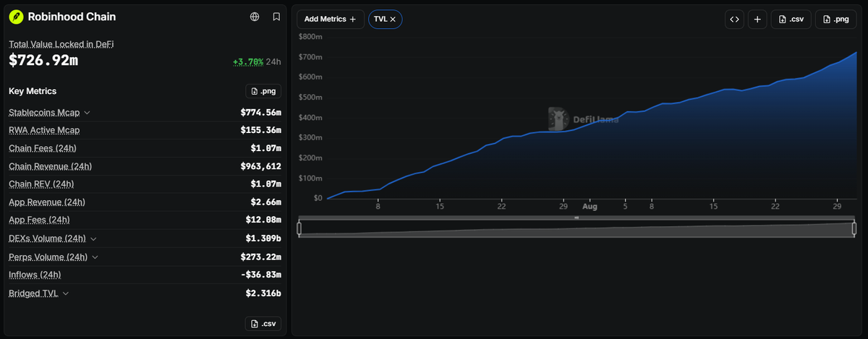
Task: Click the App Fees (24h) label
Action: (39, 220)
